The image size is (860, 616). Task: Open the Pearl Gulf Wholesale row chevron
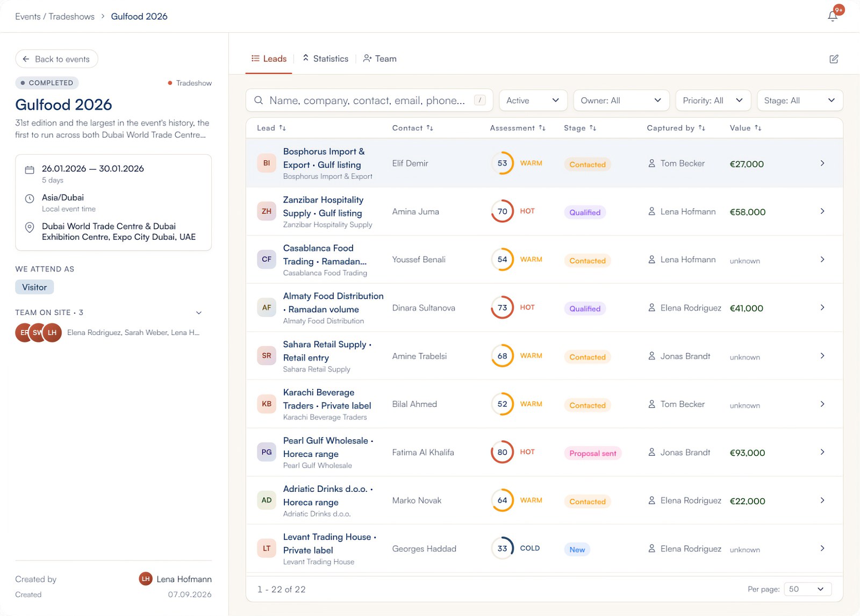(822, 452)
